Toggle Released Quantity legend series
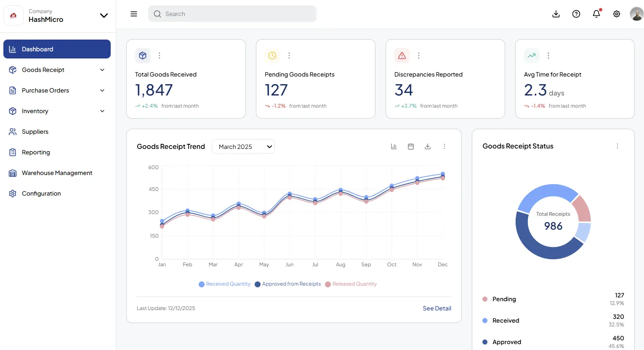 click(351, 284)
